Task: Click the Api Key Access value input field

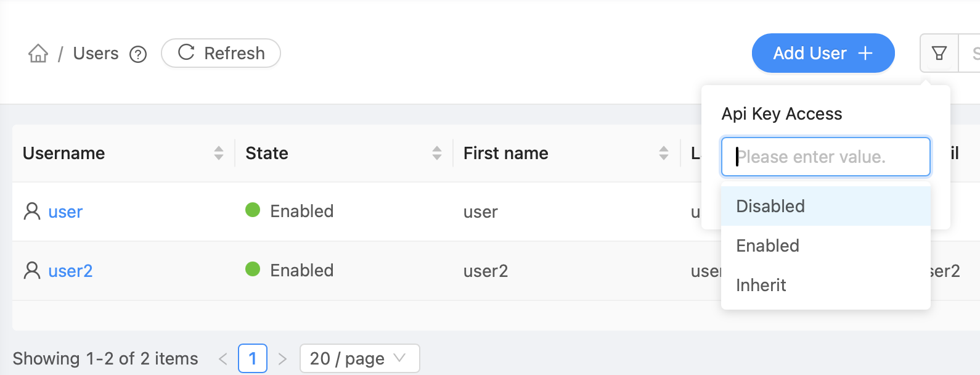Action: [x=825, y=157]
